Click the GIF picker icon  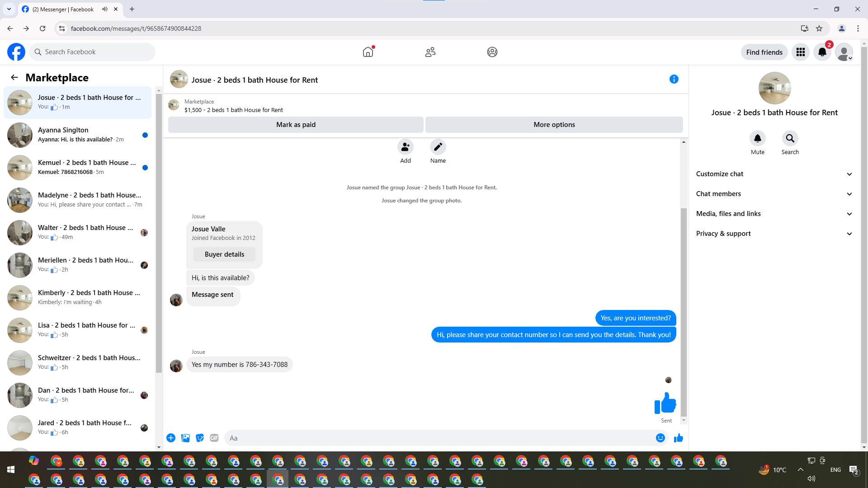point(214,438)
